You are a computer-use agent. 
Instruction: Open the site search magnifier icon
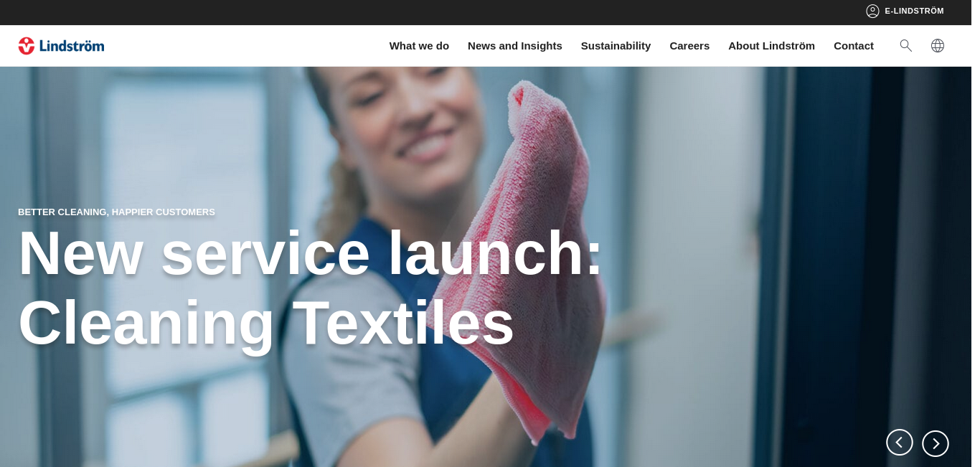coord(906,45)
